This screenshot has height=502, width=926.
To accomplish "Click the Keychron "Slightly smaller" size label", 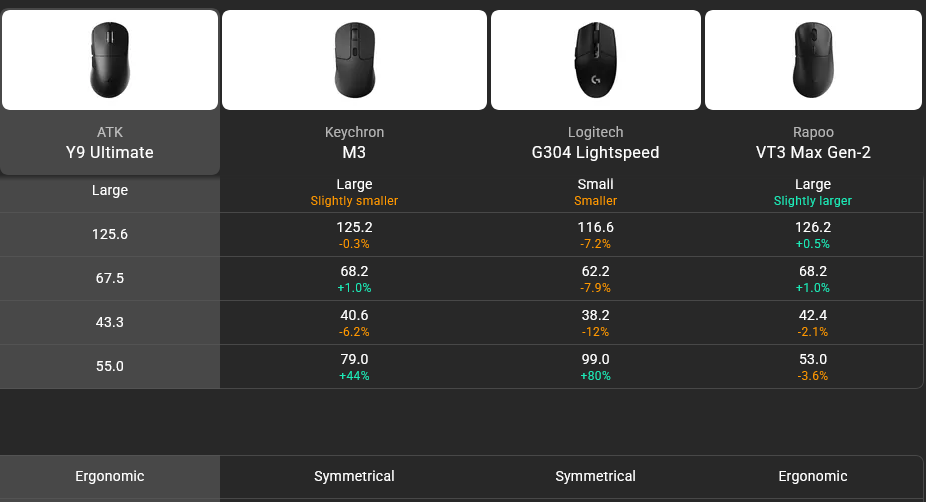I will (354, 201).
